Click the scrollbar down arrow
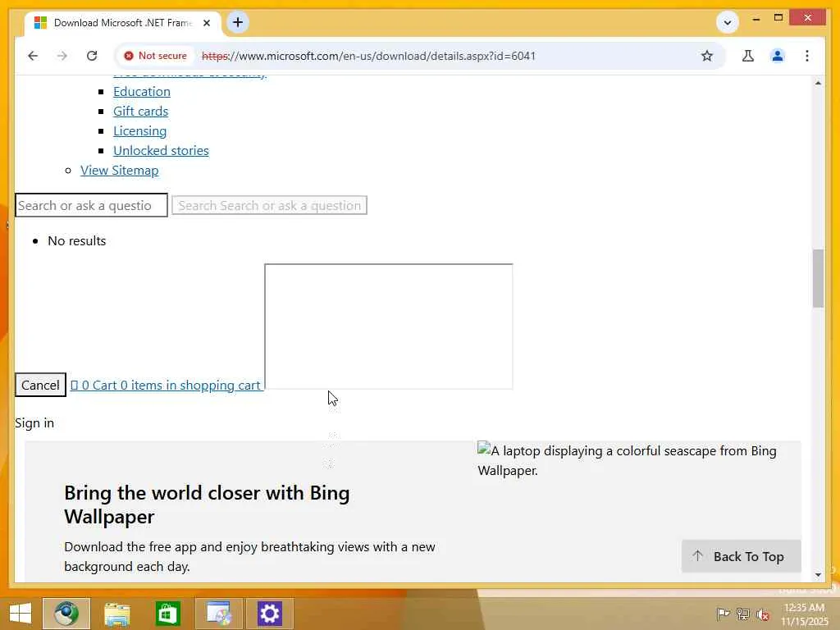 click(818, 575)
